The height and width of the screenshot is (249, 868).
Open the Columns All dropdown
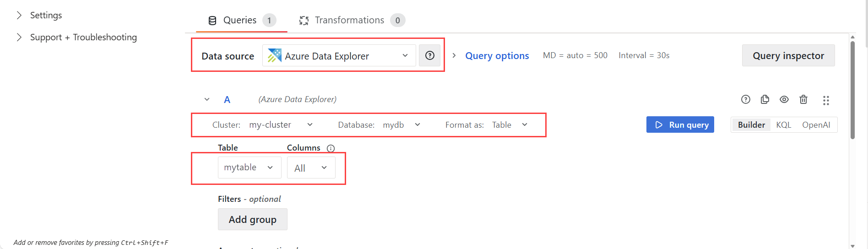[311, 168]
